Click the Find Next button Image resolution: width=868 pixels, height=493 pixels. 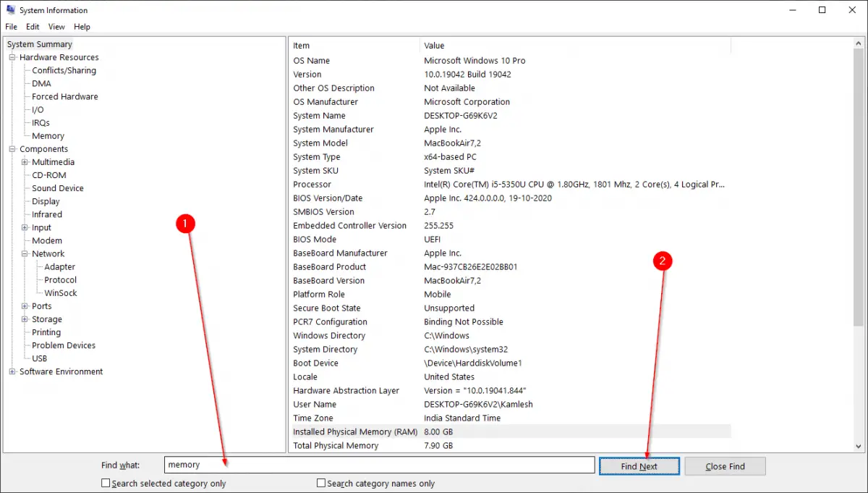coord(639,465)
